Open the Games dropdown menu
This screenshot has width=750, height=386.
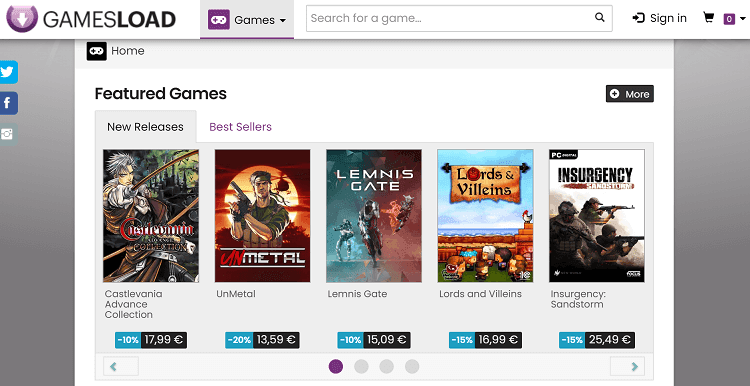pos(247,20)
